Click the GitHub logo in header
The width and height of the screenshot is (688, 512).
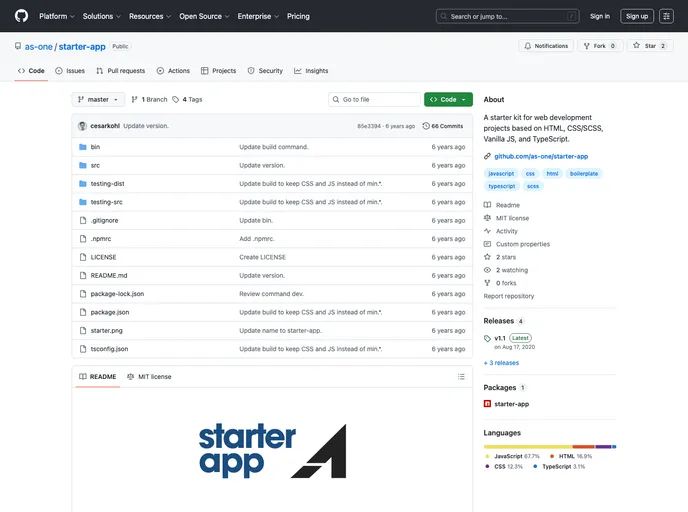pyautogui.click(x=21, y=16)
